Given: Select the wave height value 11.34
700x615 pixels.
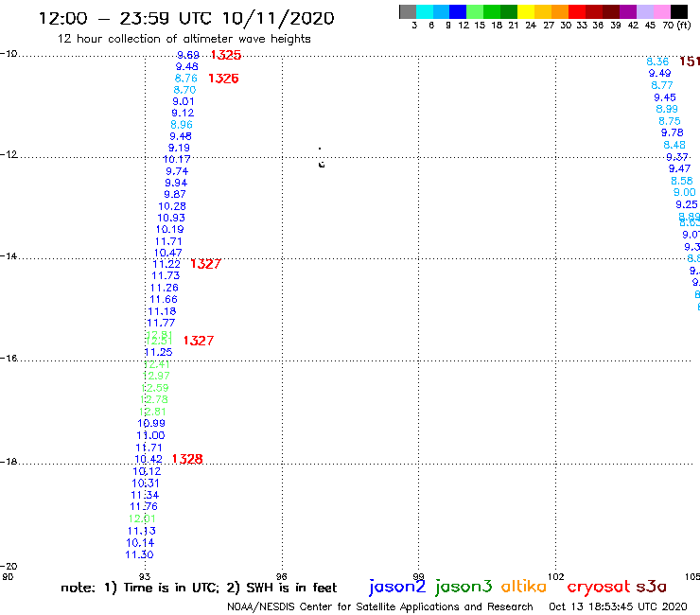Looking at the screenshot, I should (145, 495).
